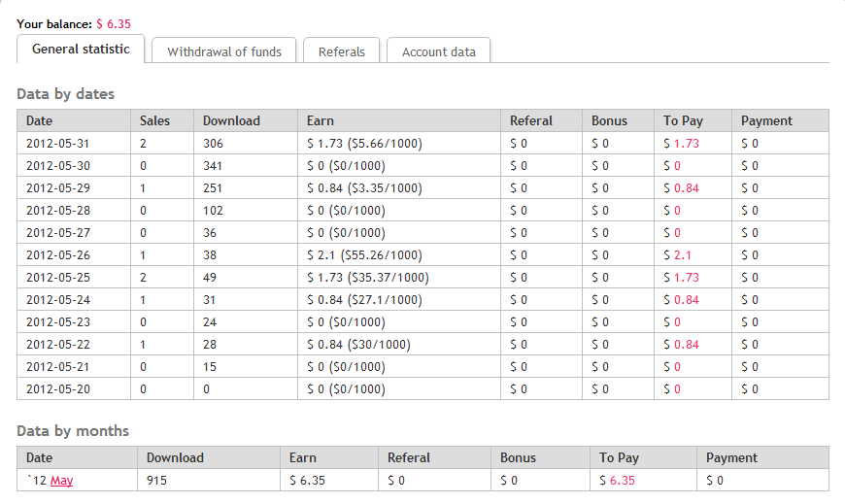Click the Earn header in Data by dates table
845x504 pixels.
point(320,121)
